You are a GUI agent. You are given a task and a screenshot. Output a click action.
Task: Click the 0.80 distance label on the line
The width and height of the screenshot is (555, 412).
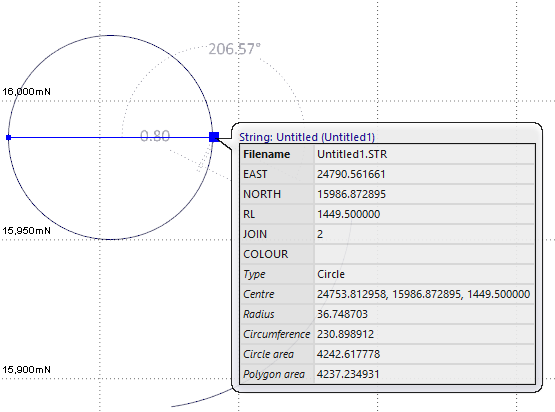coord(155,136)
